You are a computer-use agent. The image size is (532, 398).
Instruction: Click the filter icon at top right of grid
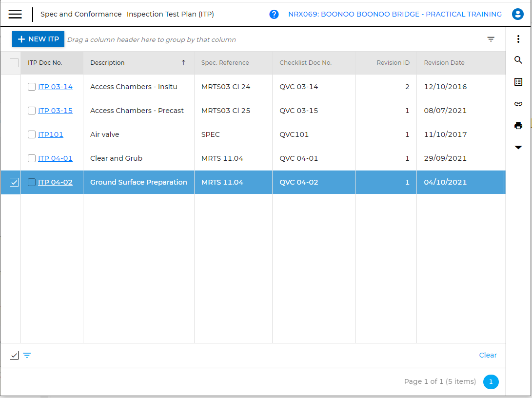pyautogui.click(x=491, y=39)
